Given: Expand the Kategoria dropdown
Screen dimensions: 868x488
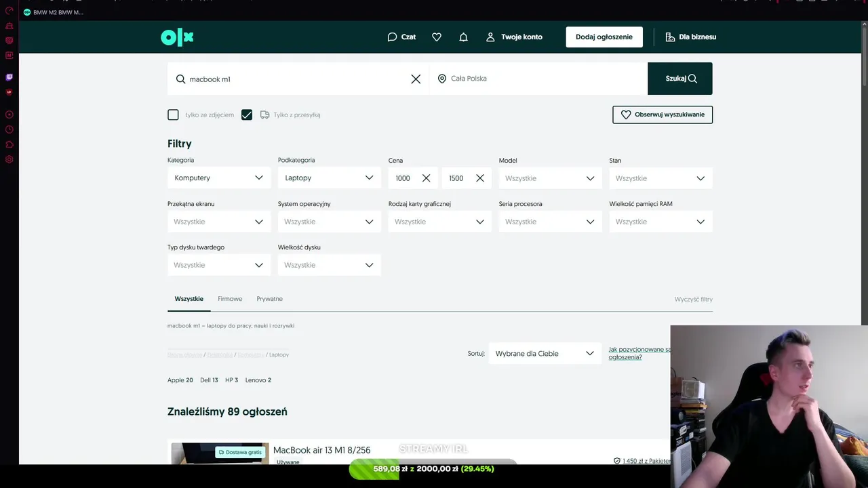Looking at the screenshot, I should click(x=219, y=178).
